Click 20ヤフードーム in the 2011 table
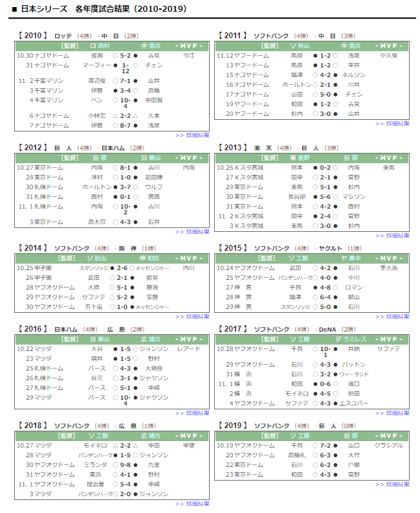This screenshot has width=420, height=513. 247,114
